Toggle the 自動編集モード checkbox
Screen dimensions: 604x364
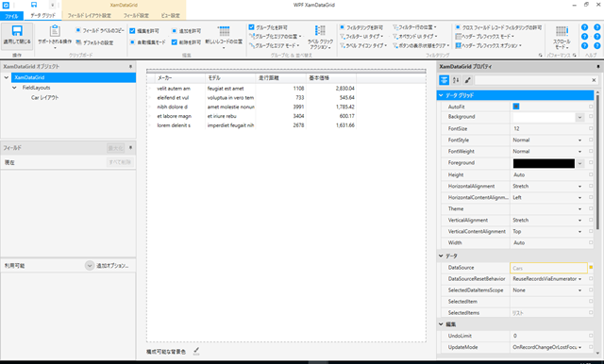pyautogui.click(x=132, y=42)
